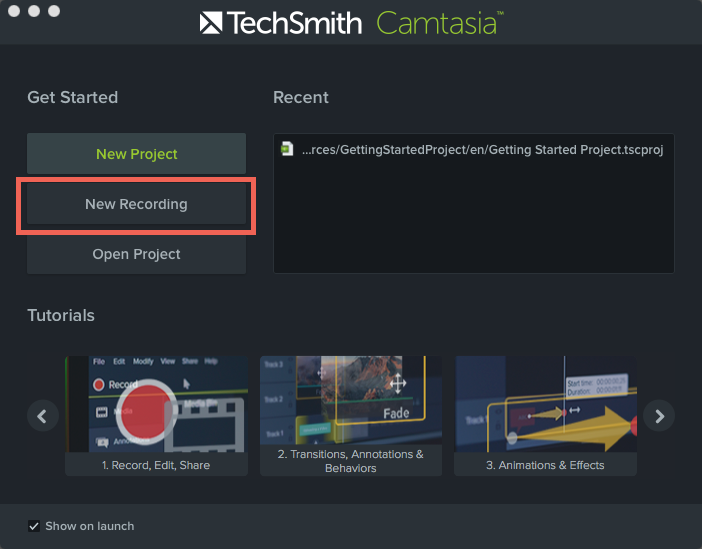Viewport: 702px width, 549px height.
Task: Open an existing project via Open Project
Action: pyautogui.click(x=137, y=254)
